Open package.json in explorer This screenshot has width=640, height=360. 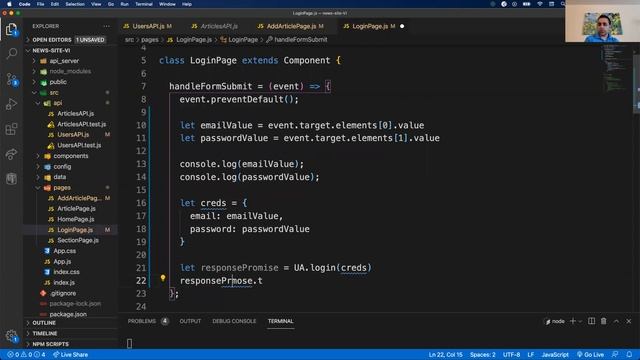(68, 314)
